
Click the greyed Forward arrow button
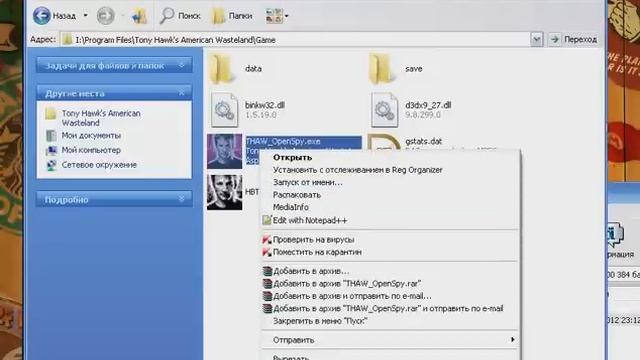tap(105, 16)
